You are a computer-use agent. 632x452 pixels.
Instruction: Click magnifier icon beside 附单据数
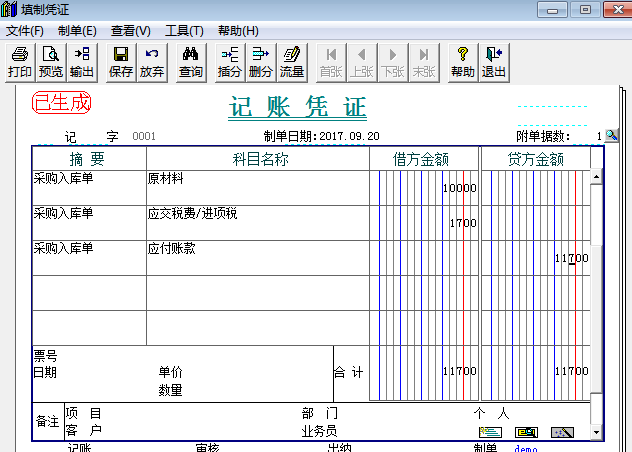point(611,135)
